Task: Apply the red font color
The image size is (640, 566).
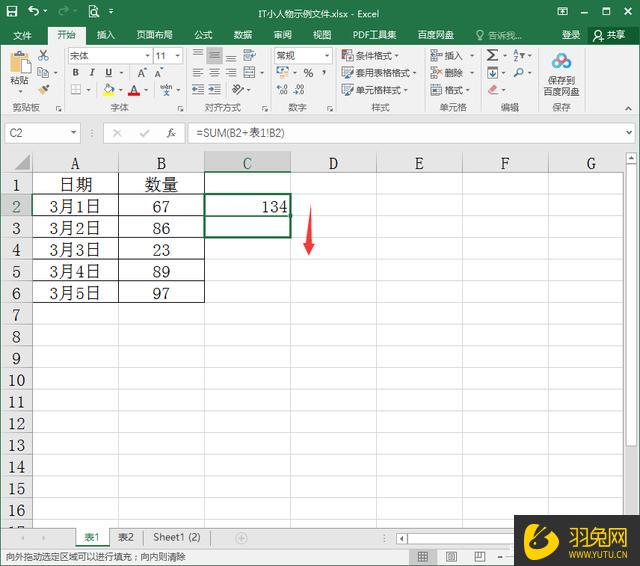Action: [134, 90]
